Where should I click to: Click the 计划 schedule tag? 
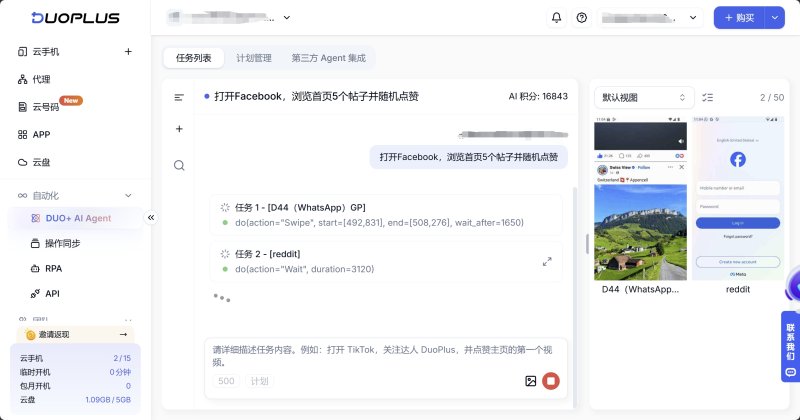(259, 381)
